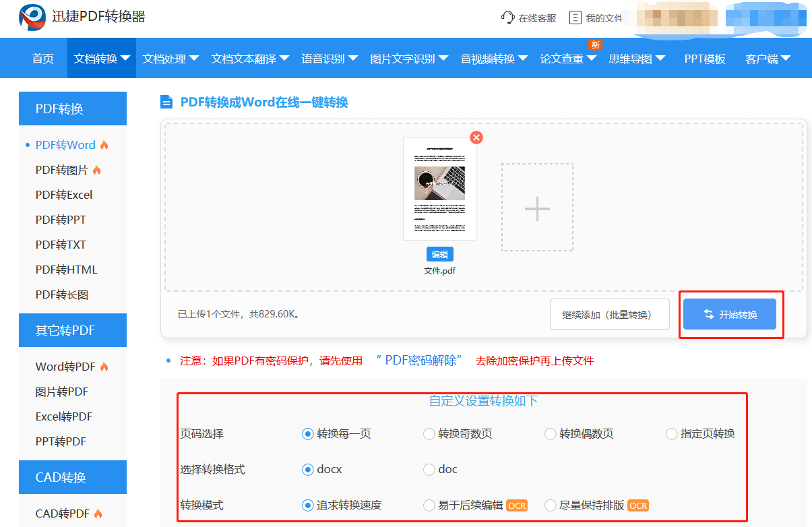
Task: Click the plus icon to add file
Action: 537,208
